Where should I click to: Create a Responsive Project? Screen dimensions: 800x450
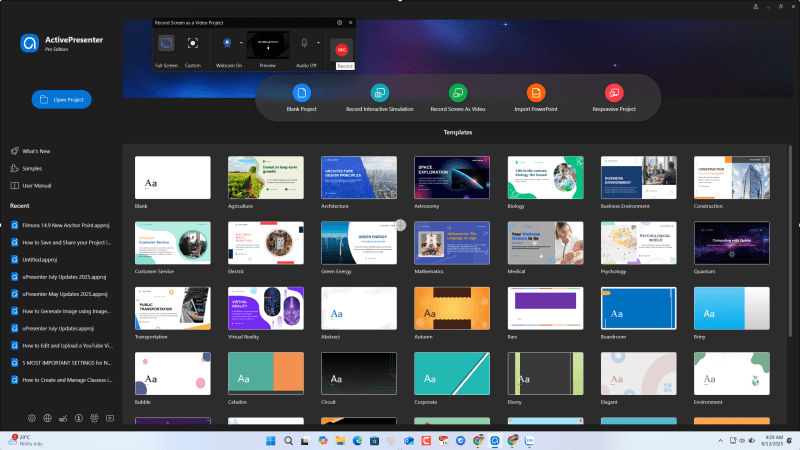tap(614, 93)
